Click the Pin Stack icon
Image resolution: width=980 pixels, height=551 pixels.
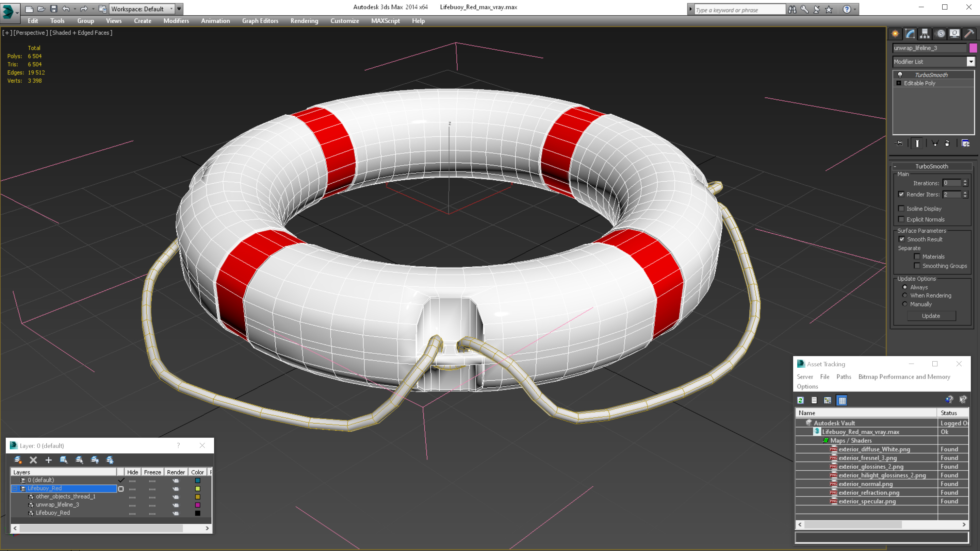point(899,143)
